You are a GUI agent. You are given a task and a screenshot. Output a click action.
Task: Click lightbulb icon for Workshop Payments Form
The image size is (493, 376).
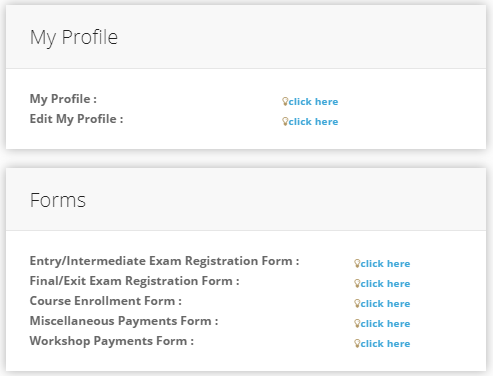click(x=357, y=343)
